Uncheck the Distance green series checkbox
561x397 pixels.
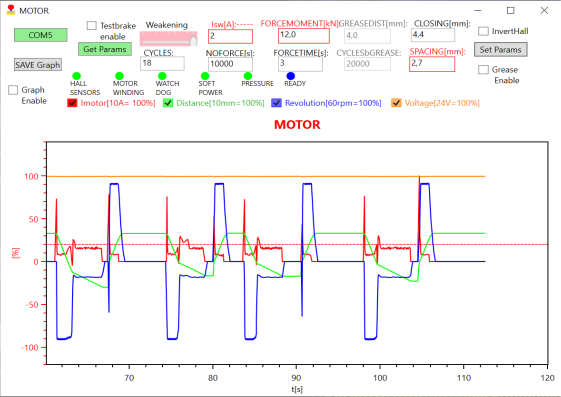click(x=168, y=103)
